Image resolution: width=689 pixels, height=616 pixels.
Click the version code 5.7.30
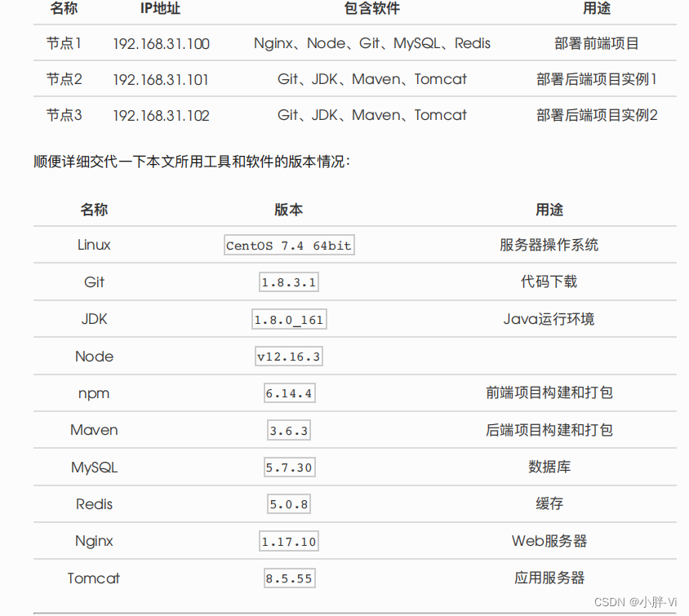(x=290, y=468)
